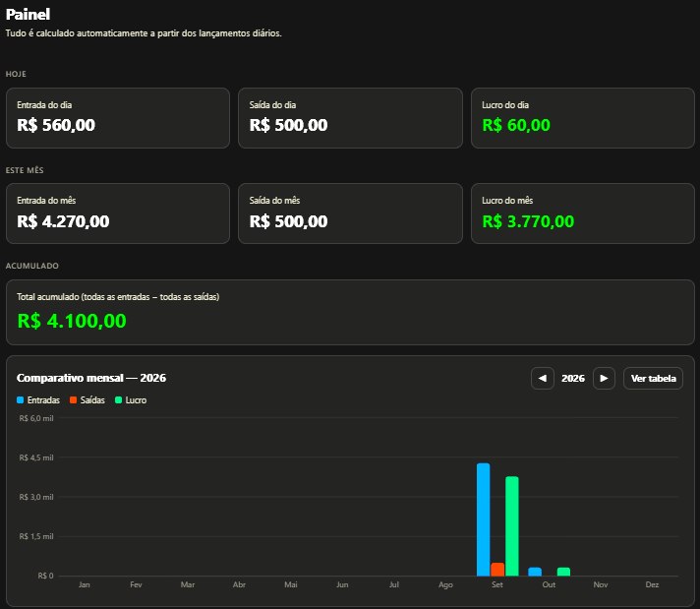
Task: Open the Entrada do dia card
Action: coord(118,118)
